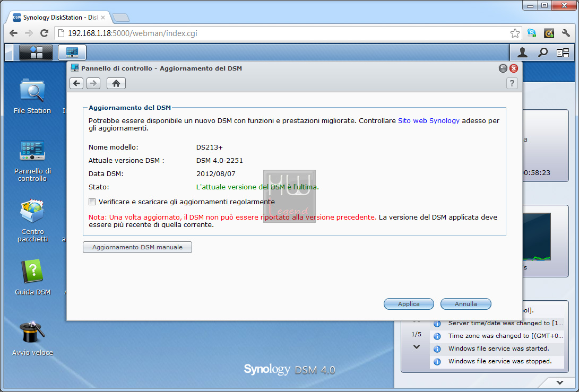
Task: Click the green status message text
Action: [257, 187]
